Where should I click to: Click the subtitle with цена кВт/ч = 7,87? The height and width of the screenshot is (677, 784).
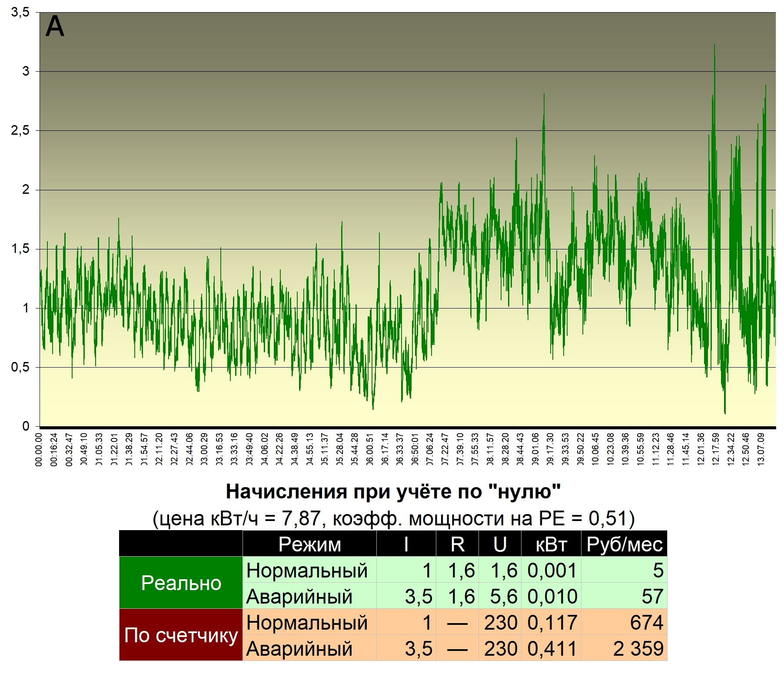pos(393,518)
